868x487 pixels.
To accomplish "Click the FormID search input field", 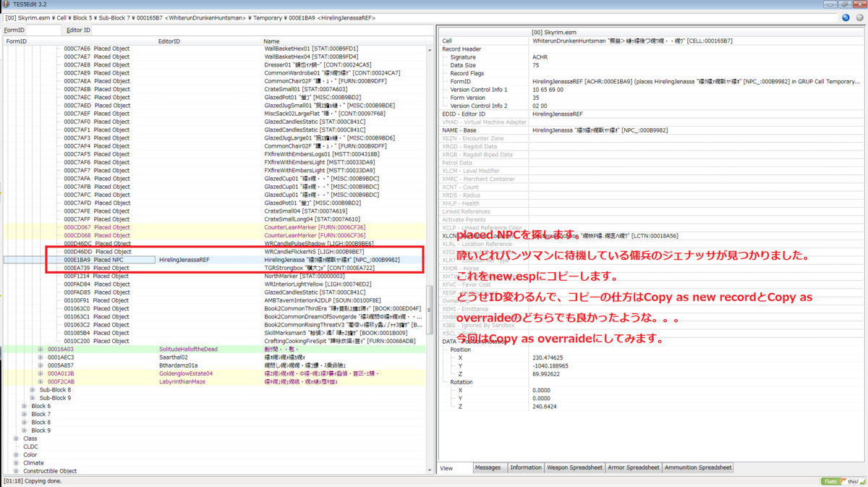I will click(x=43, y=30).
